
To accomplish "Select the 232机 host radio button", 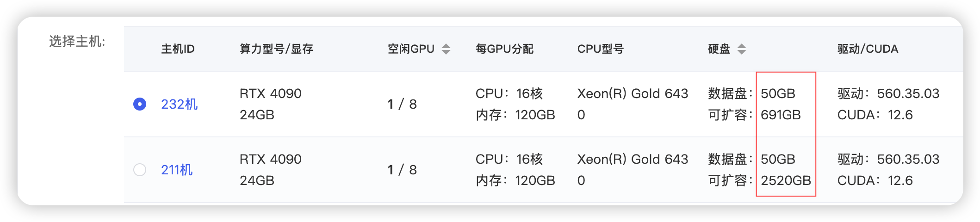I will 140,104.
